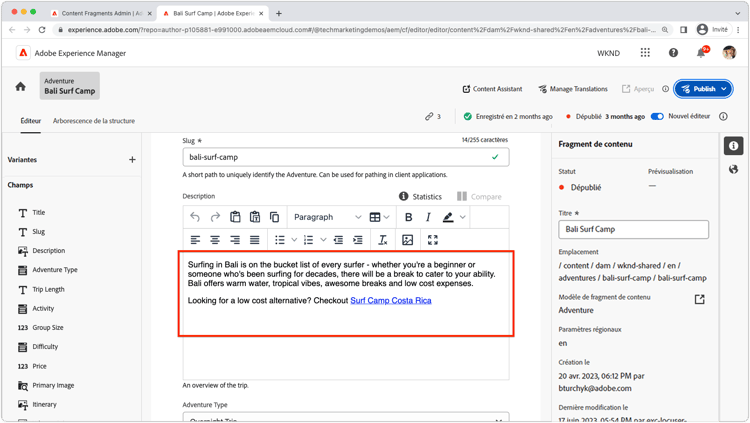Viewport: 750px width, 423px height.
Task: Click the text highlight color icon
Action: pos(448,217)
